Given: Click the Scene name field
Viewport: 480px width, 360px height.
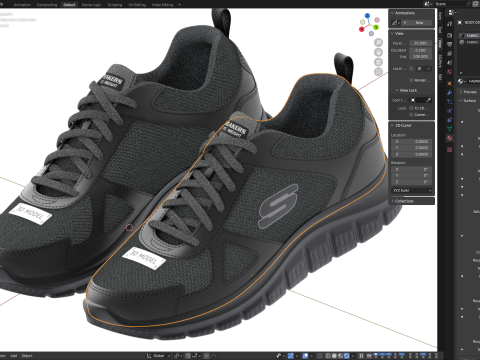Looking at the screenshot, I should (x=450, y=4).
